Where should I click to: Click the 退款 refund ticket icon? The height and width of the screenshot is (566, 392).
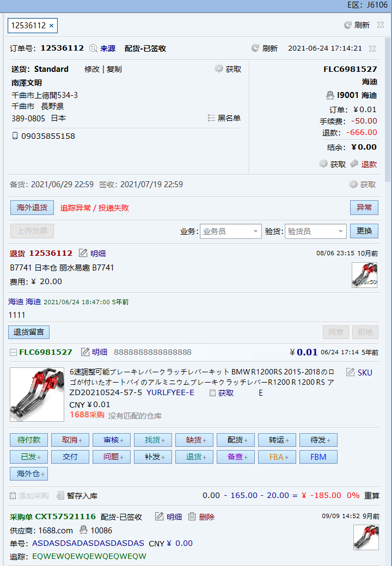[354, 164]
